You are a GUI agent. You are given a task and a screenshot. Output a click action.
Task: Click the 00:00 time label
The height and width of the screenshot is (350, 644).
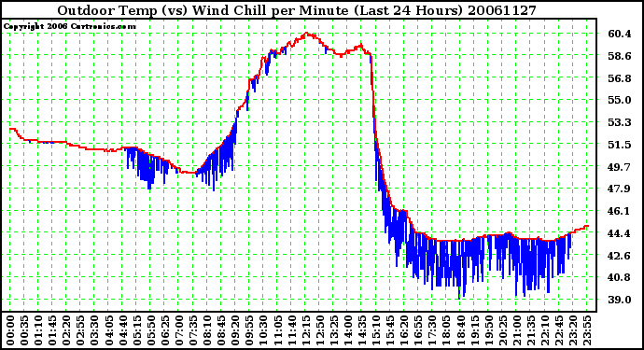(10, 330)
